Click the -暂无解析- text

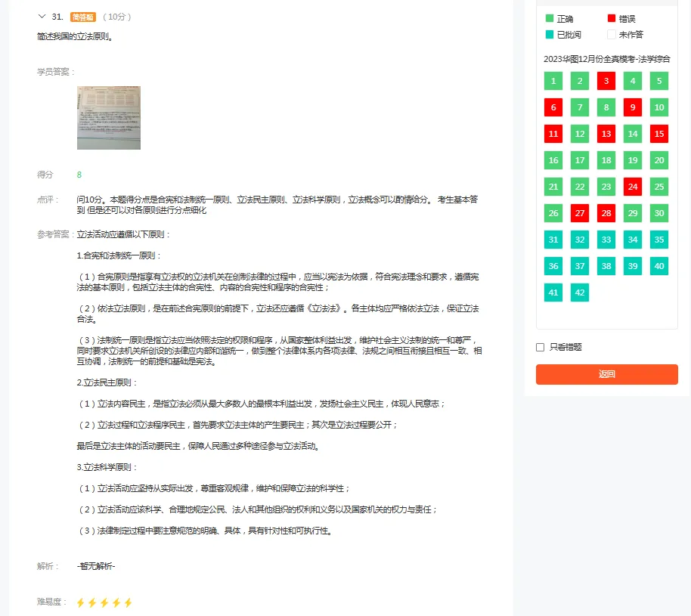[x=96, y=566]
